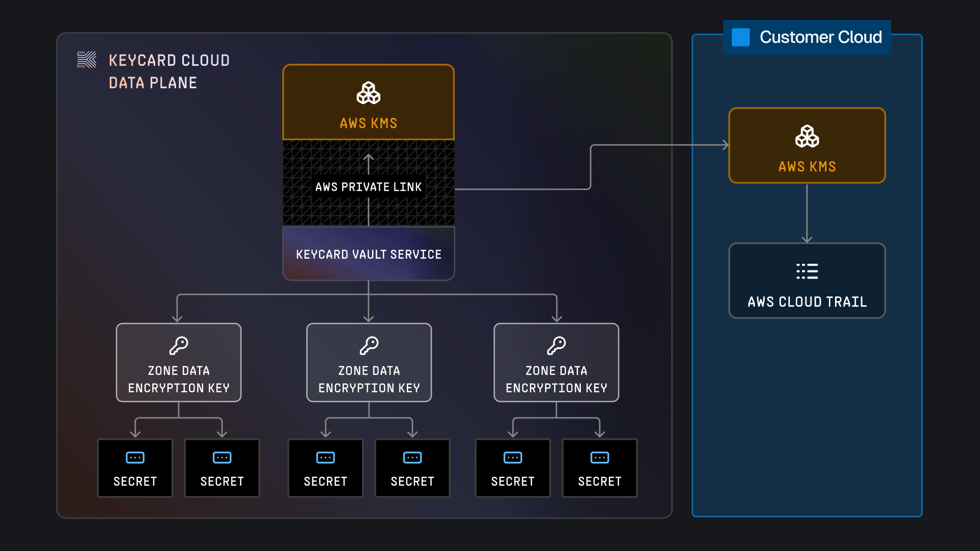Toggle the Secret box under the rightmost zone key
980x551 pixels.
tap(512, 468)
